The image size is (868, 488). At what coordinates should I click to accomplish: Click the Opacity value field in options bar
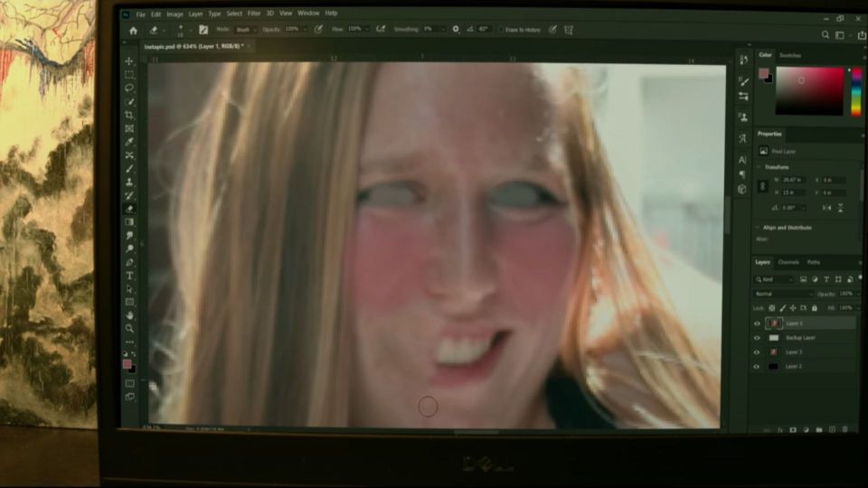(x=292, y=30)
